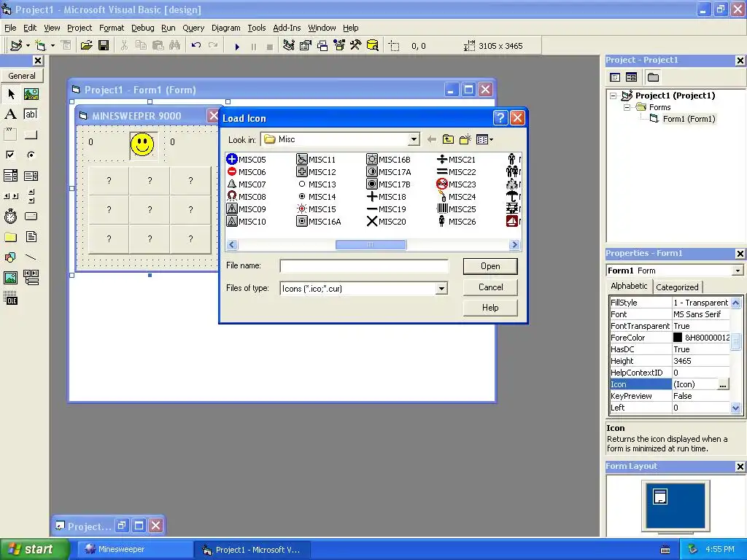Select the Pointer tool in toolbox
Image resolution: width=747 pixels, height=560 pixels.
click(10, 94)
